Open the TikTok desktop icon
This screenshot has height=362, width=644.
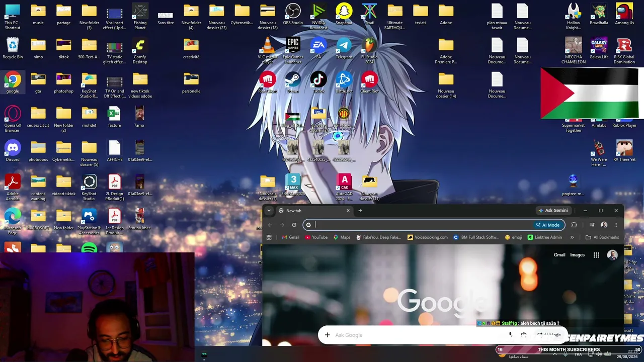[x=318, y=83]
